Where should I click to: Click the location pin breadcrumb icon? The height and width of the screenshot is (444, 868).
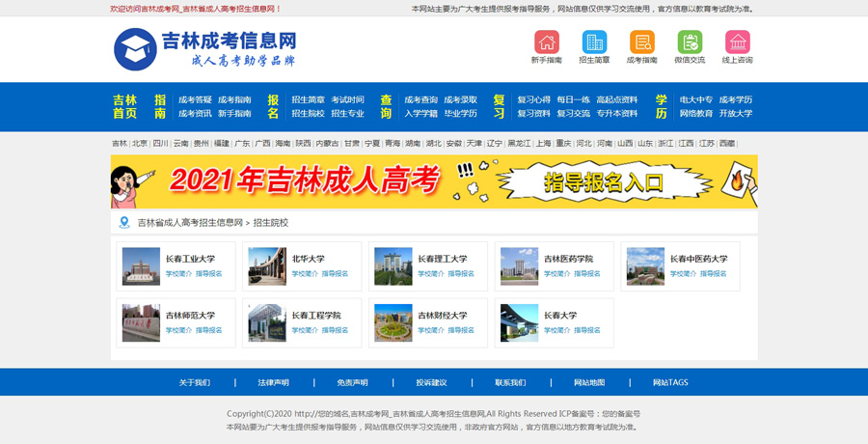(x=123, y=223)
